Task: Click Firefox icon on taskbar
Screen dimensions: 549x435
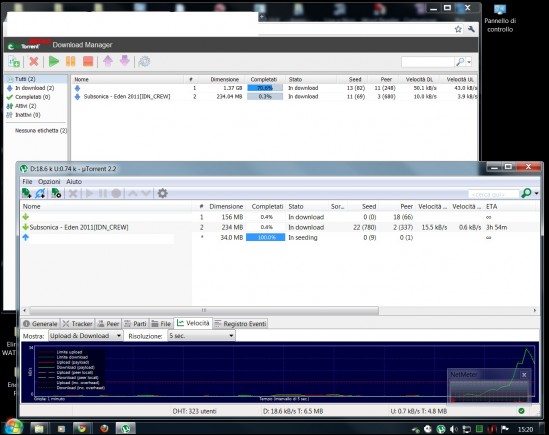Action: click(104, 428)
